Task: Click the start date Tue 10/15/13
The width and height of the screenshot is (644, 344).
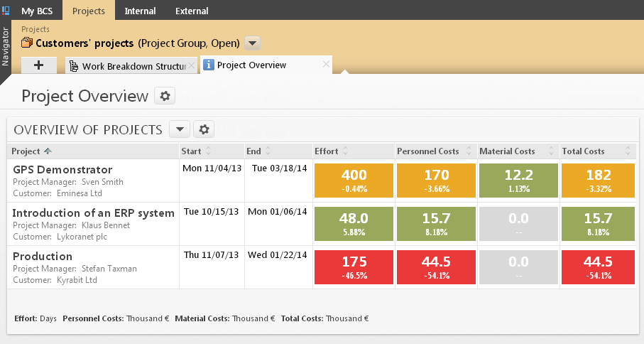Action: (211, 211)
